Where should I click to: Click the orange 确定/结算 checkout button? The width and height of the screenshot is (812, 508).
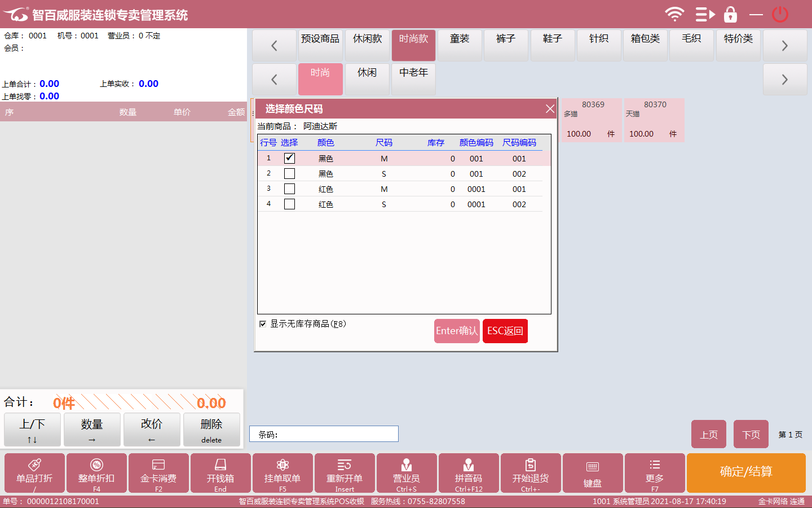pyautogui.click(x=746, y=472)
